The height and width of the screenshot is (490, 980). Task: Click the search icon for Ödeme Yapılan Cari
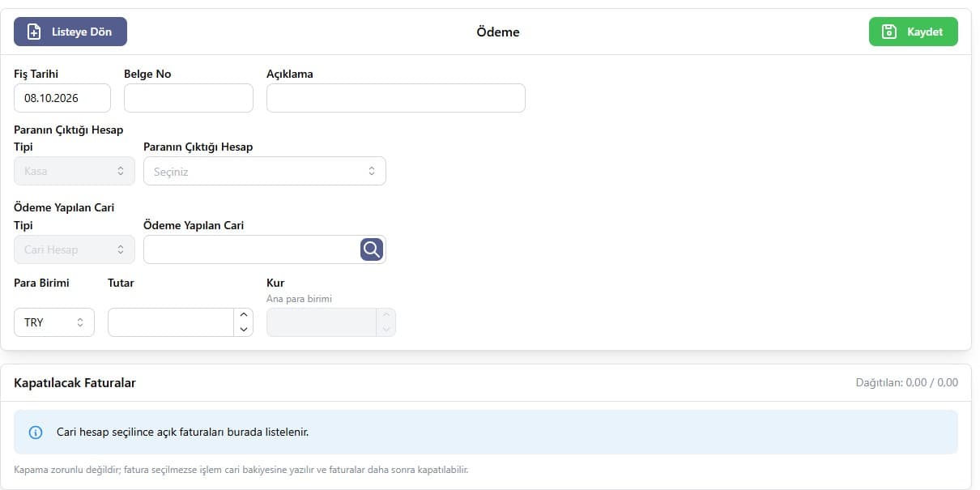click(372, 249)
